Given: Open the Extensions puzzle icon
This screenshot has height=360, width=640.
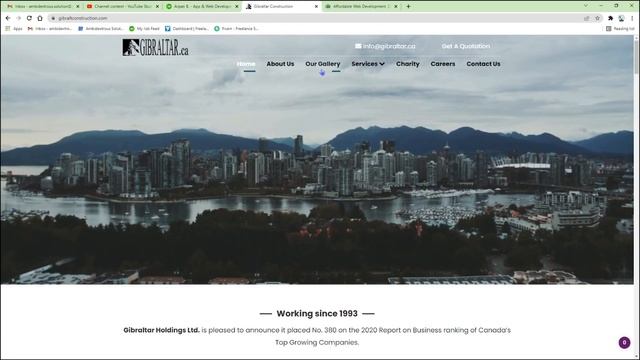Looking at the screenshot, I should [x=611, y=18].
